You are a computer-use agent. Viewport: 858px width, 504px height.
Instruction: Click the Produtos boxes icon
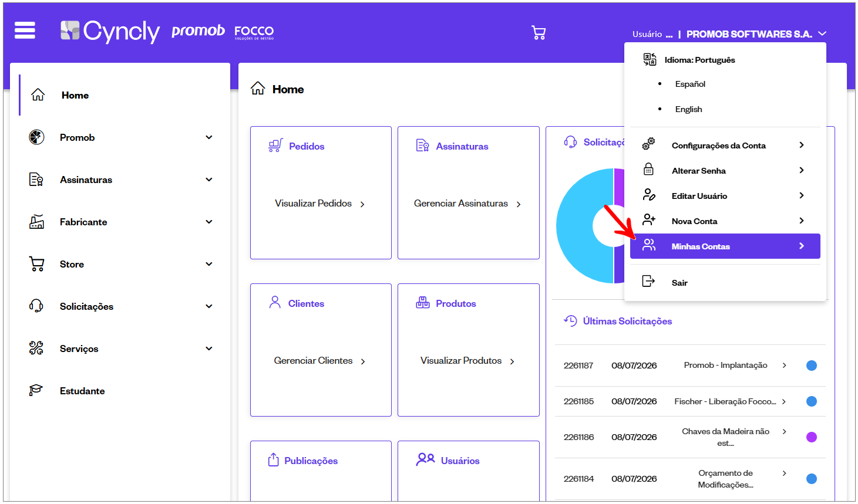423,303
